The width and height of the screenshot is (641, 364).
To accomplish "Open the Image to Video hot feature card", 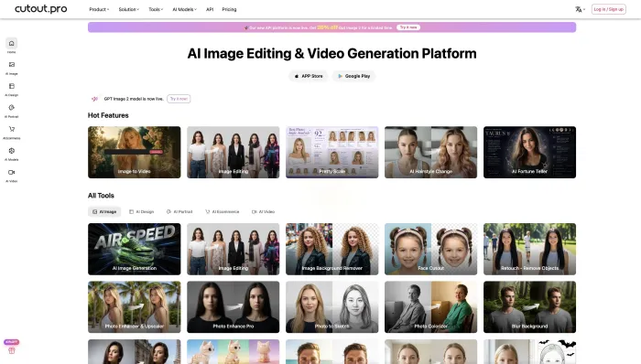I will 134,152.
